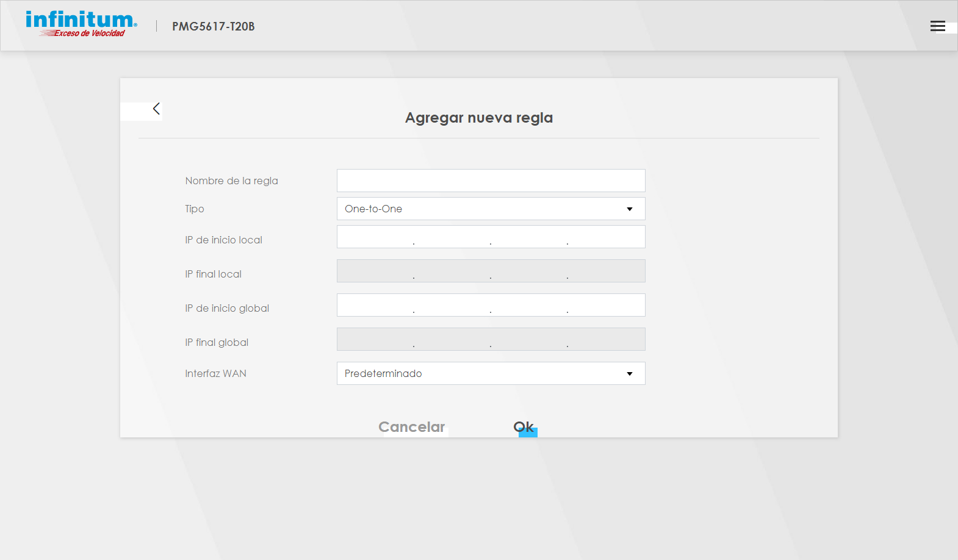Image resolution: width=958 pixels, height=560 pixels.
Task: Click the disabled IP final local field
Action: click(491, 271)
